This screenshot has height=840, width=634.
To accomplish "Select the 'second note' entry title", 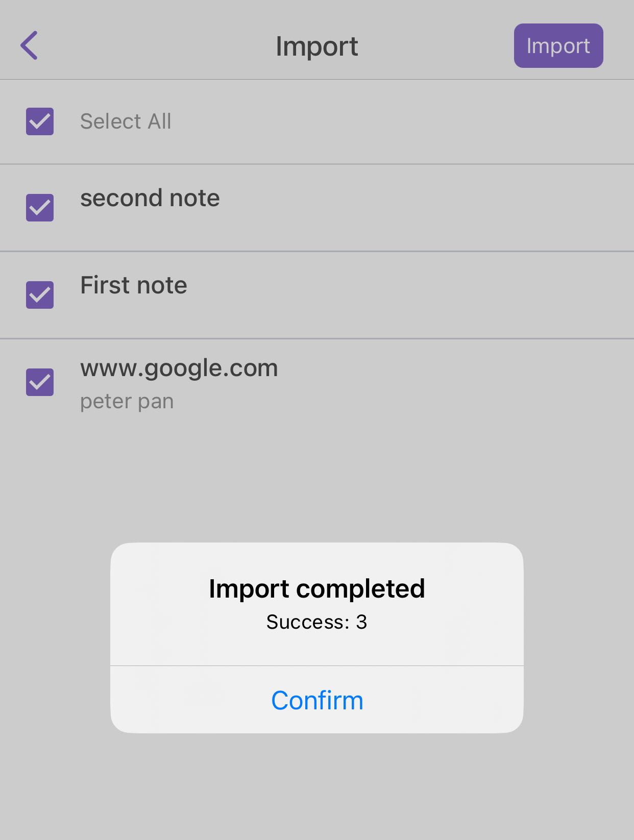I will pos(150,198).
